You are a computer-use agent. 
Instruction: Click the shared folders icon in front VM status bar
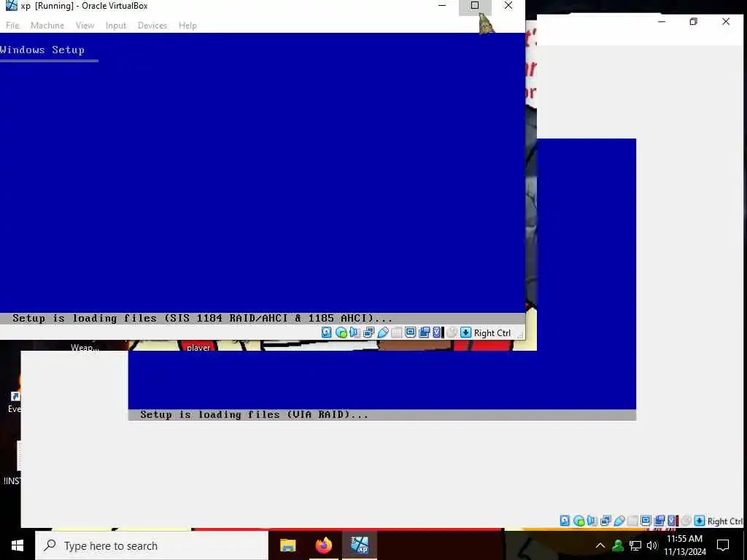pyautogui.click(x=396, y=332)
